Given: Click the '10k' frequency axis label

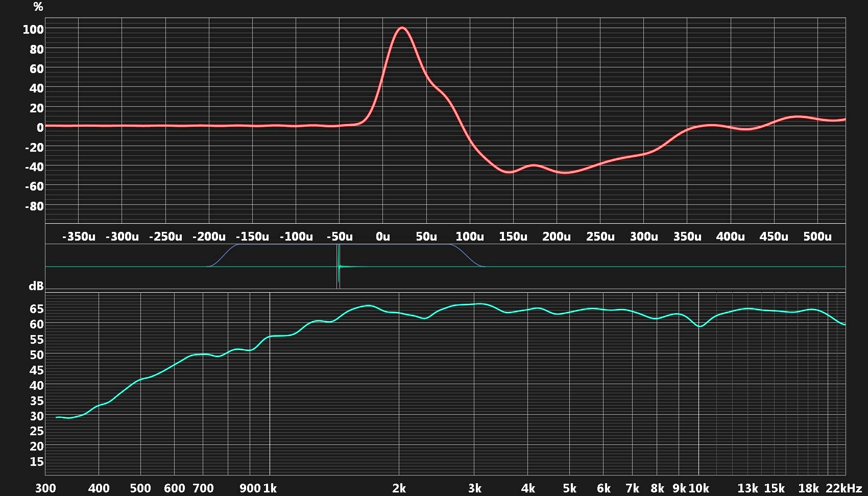Looking at the screenshot, I should pos(698,488).
